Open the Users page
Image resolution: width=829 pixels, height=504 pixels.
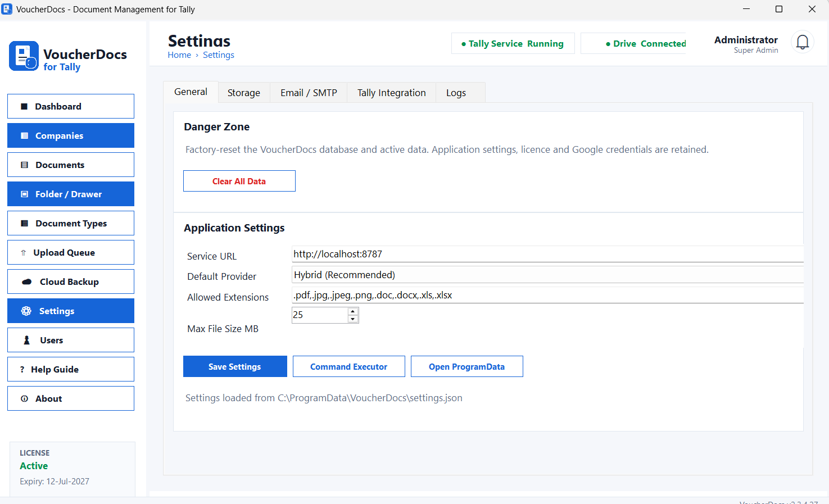tap(71, 340)
